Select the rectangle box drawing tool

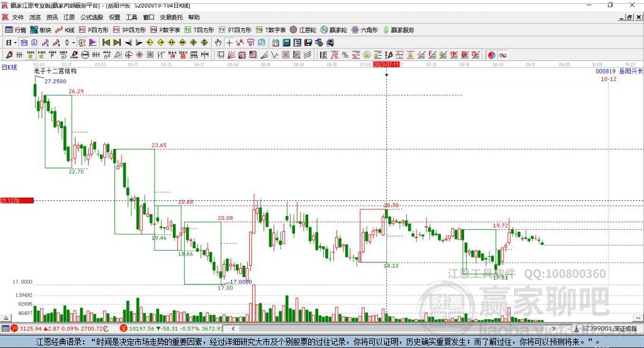pos(221,55)
